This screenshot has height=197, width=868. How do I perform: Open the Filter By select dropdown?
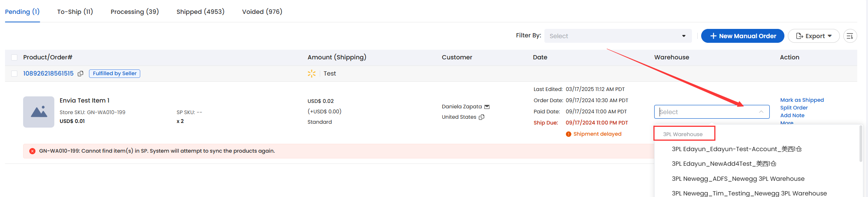(x=618, y=36)
